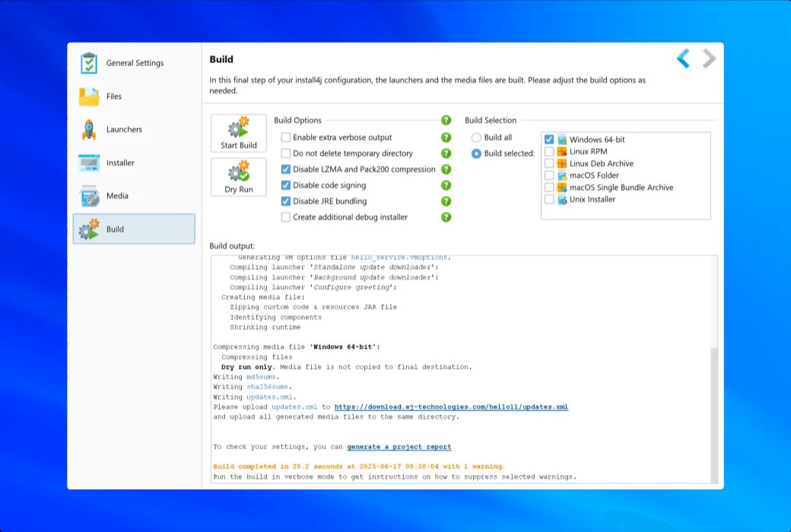Click the orange Build completed warning line
Screen dimensions: 791x532
(x=359, y=467)
